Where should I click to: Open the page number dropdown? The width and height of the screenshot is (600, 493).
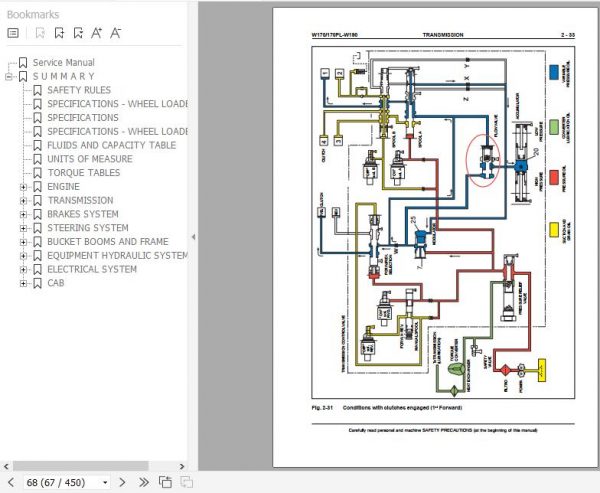coord(105,482)
